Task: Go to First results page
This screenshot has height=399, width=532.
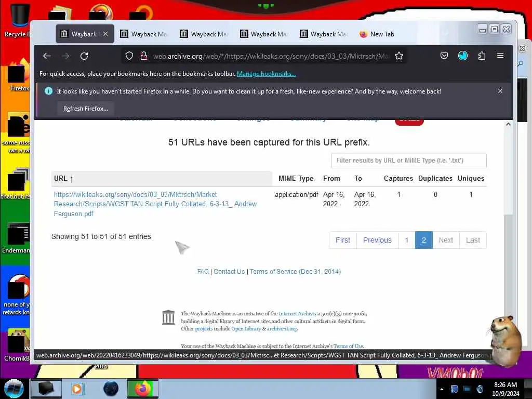Action: click(x=343, y=240)
